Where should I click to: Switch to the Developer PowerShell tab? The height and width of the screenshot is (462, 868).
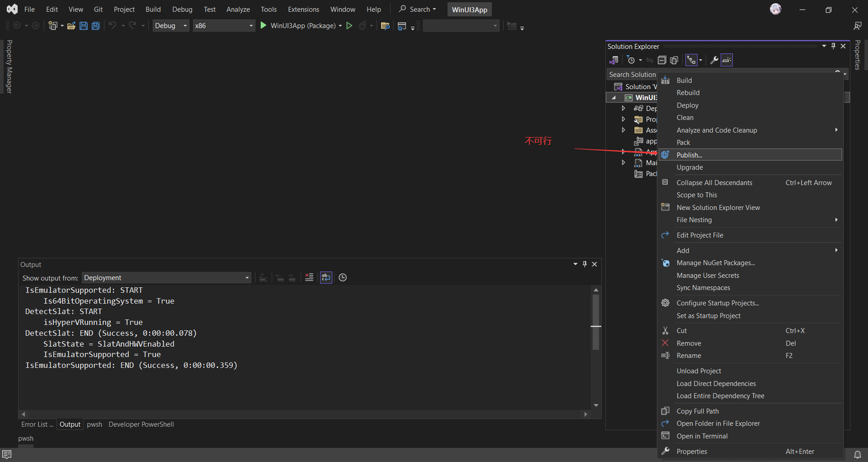point(141,425)
